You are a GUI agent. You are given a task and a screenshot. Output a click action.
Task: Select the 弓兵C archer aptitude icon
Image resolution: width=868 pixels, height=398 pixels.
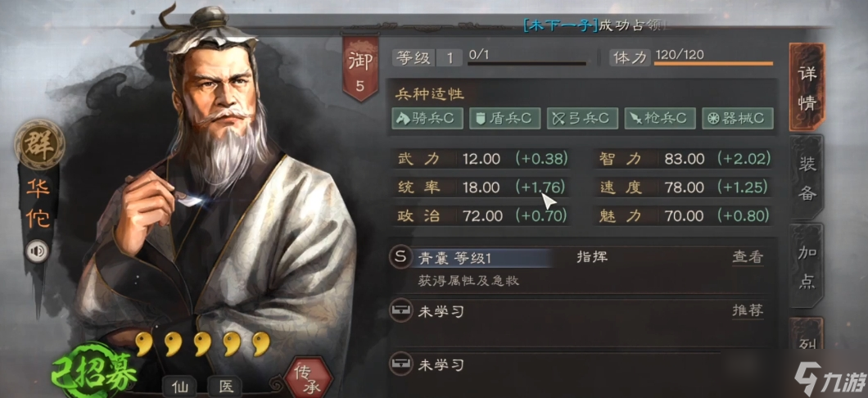tap(582, 118)
